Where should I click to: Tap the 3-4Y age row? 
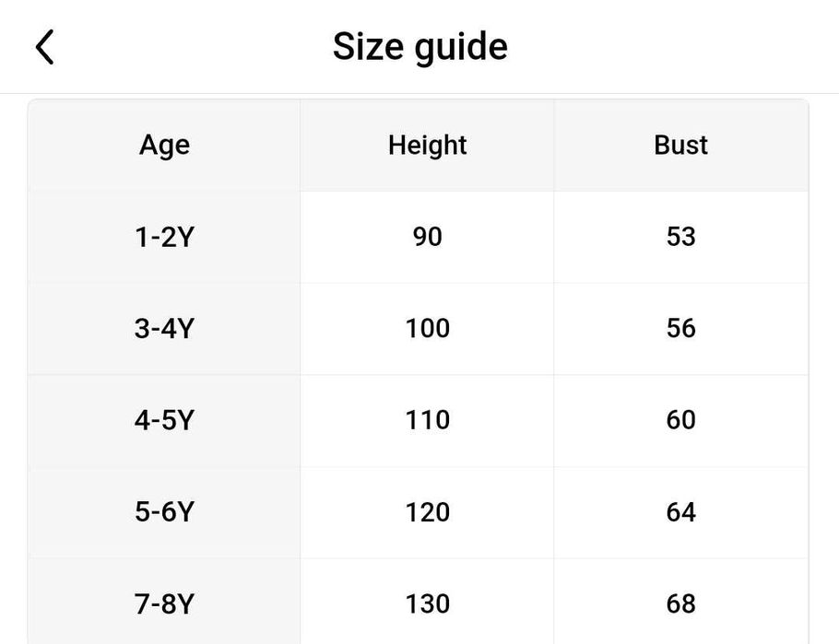tap(164, 329)
